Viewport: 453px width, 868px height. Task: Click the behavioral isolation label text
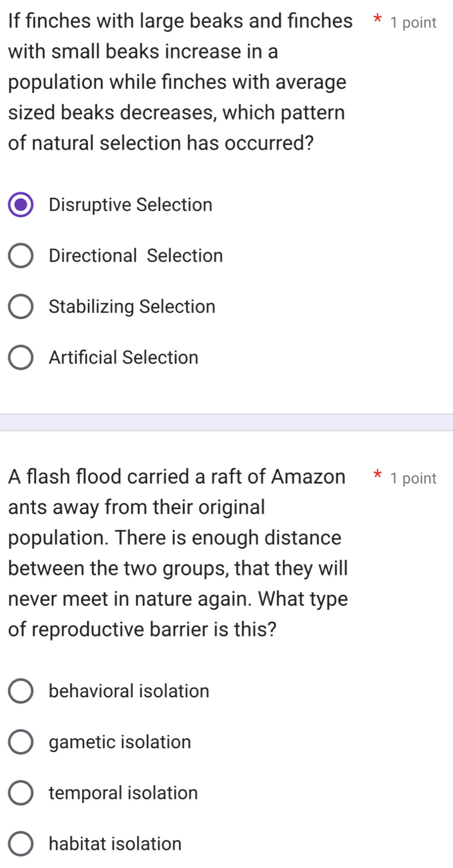pyautogui.click(x=129, y=691)
